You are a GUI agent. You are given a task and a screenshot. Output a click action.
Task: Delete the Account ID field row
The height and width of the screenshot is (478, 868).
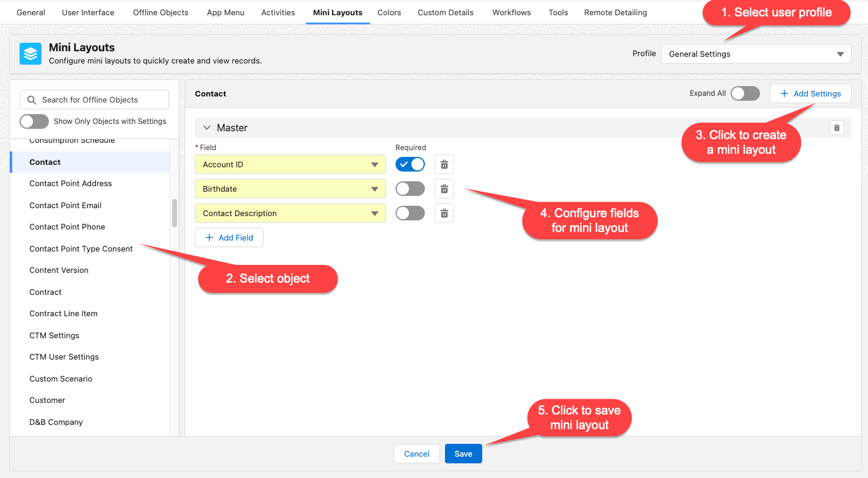coord(444,164)
